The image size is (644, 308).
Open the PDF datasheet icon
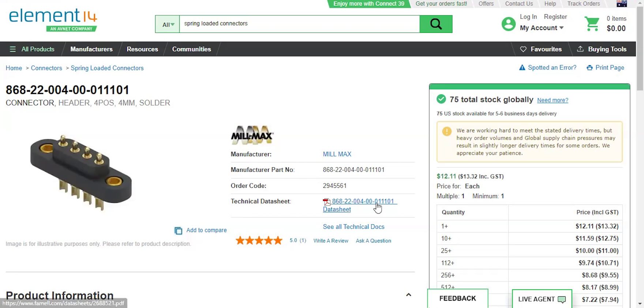[326, 202]
